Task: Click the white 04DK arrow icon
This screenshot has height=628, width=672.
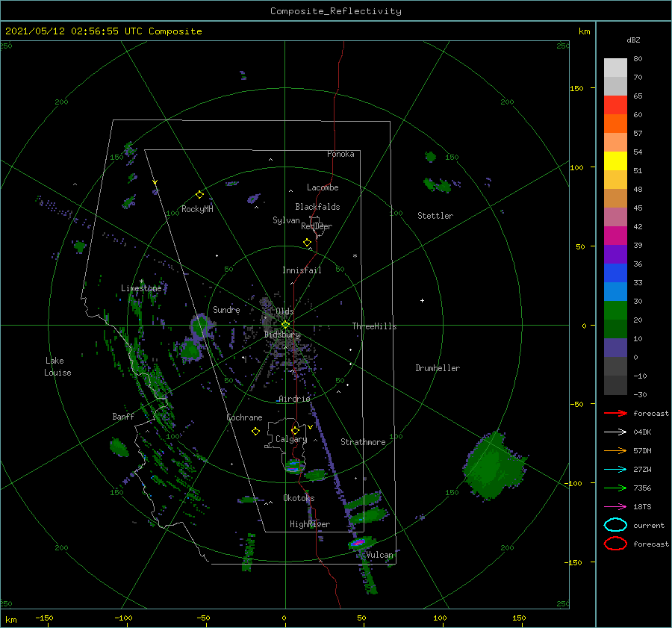Action: pos(615,432)
